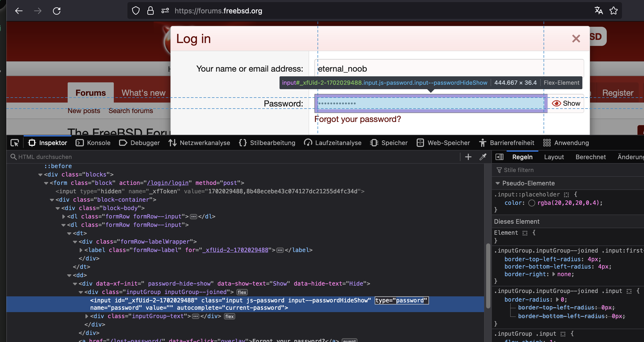Expand the collapsed first formRow dl node
The image size is (644, 342).
click(x=63, y=217)
